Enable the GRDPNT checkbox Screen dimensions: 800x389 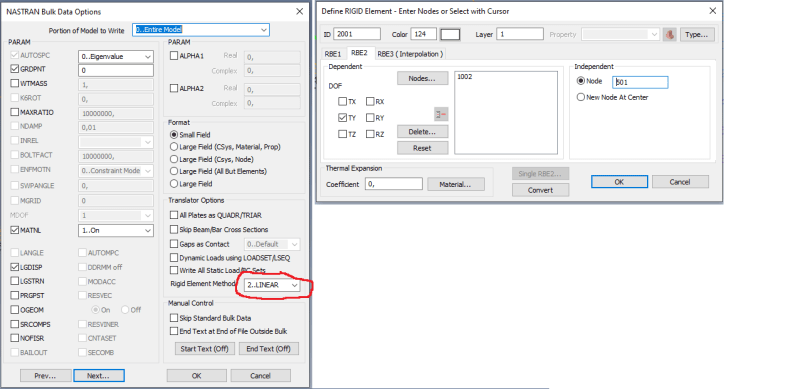coord(14,68)
